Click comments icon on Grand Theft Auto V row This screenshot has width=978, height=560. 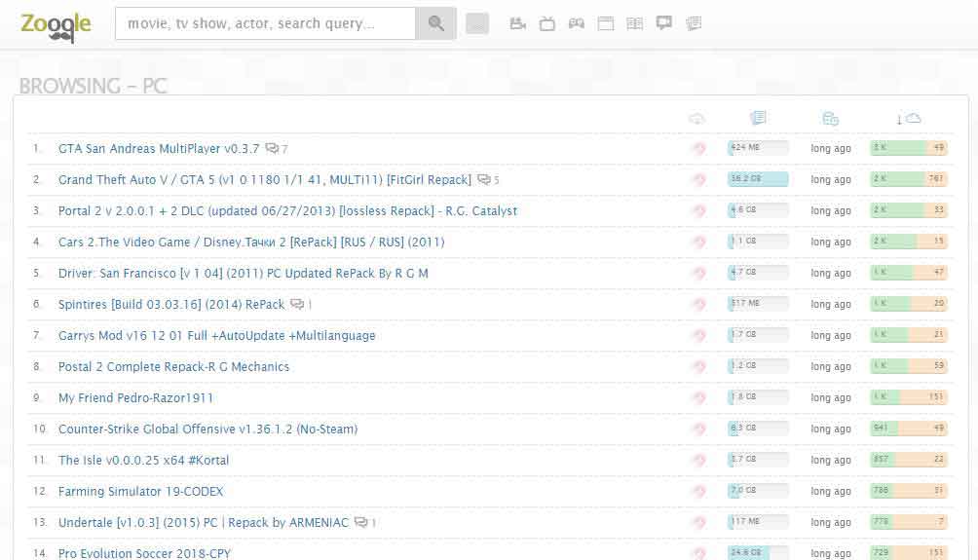[484, 179]
